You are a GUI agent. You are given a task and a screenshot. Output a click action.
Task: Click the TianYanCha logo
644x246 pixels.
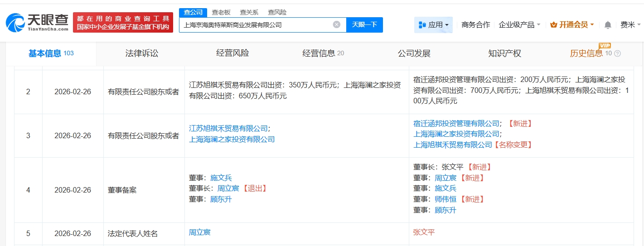pos(37,23)
